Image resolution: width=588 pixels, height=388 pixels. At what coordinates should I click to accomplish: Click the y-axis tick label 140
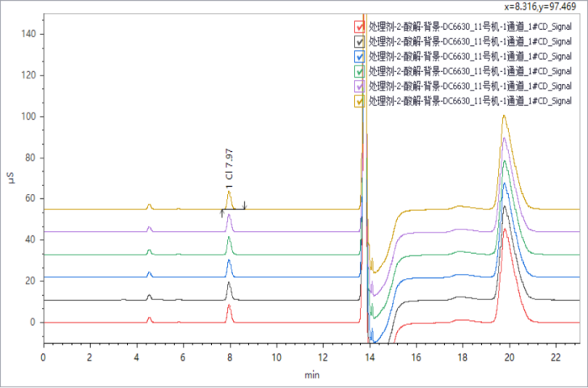tap(28, 34)
